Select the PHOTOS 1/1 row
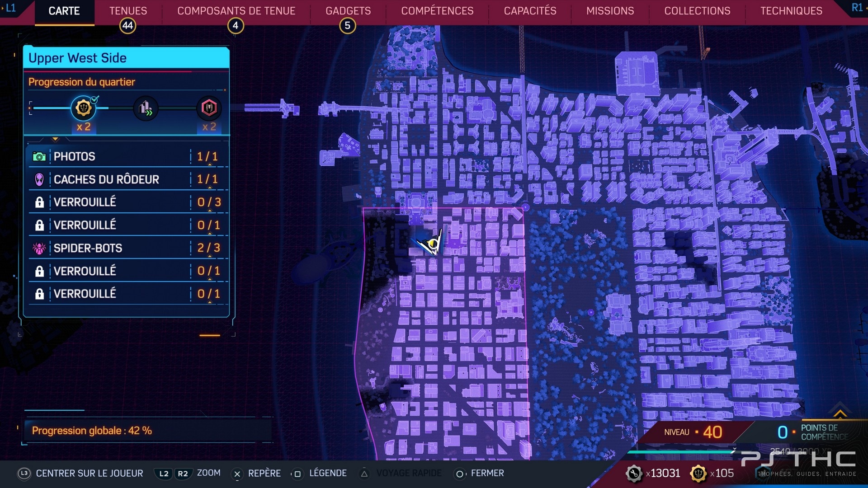The image size is (868, 488). (x=128, y=156)
